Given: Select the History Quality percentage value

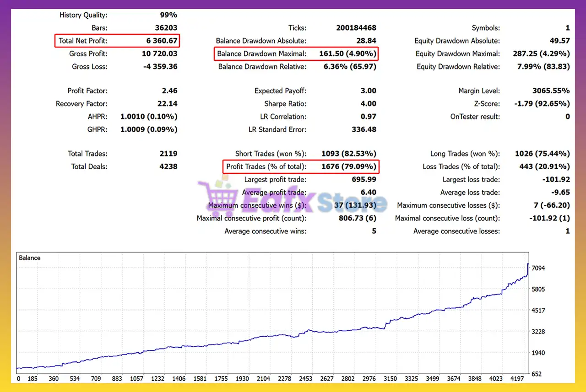Looking at the screenshot, I should (x=168, y=15).
